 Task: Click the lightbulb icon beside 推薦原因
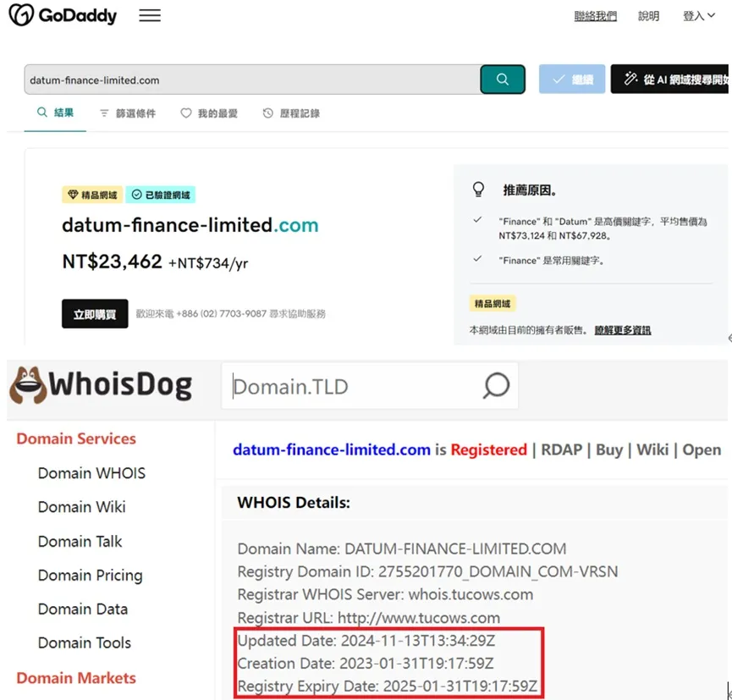pos(478,190)
